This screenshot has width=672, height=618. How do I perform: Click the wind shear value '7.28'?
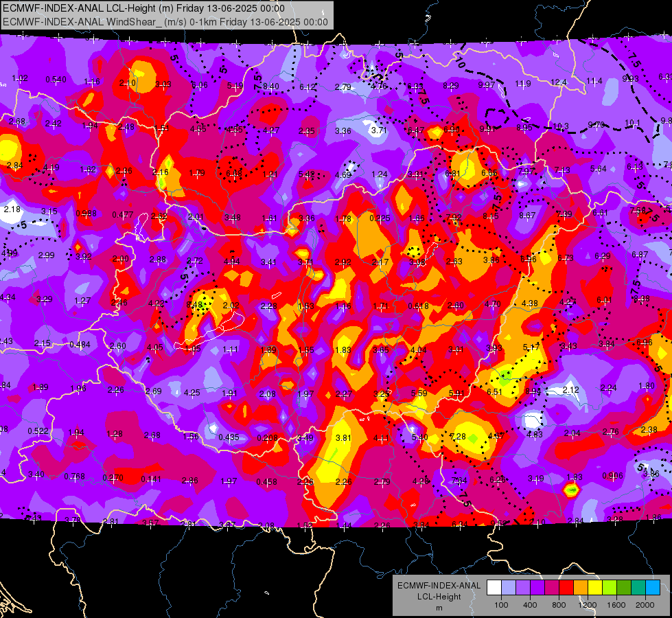tap(458, 437)
